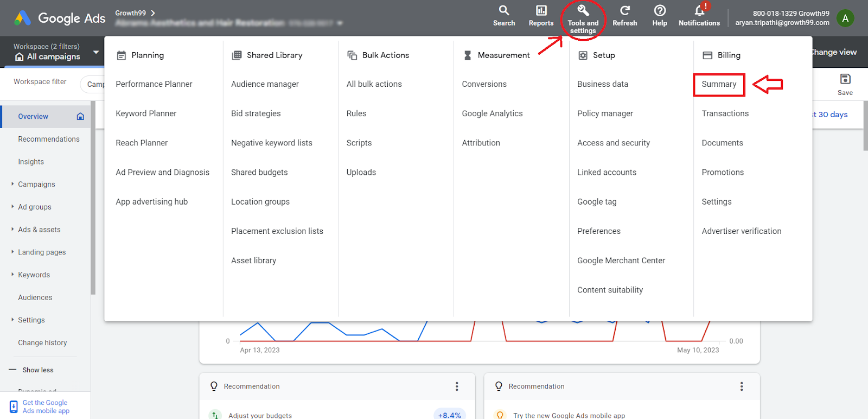Select Promotions under Billing
Viewport: 868px width, 419px height.
[723, 172]
